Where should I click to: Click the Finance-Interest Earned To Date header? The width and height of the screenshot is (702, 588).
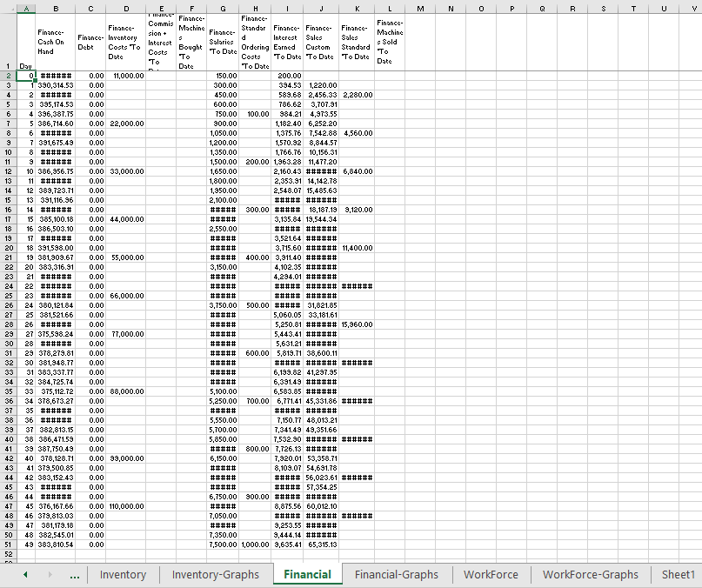pos(287,42)
